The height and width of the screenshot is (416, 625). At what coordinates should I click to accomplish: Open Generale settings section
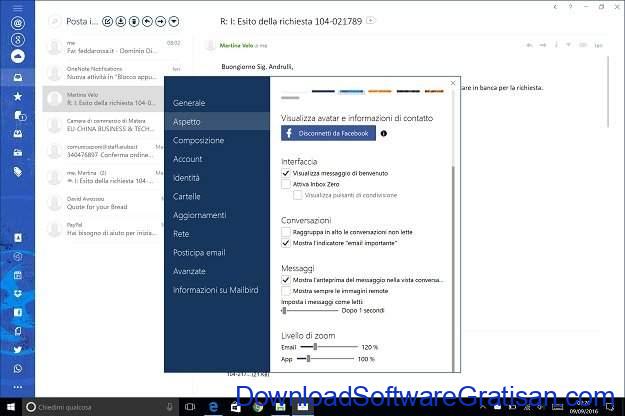(217, 103)
